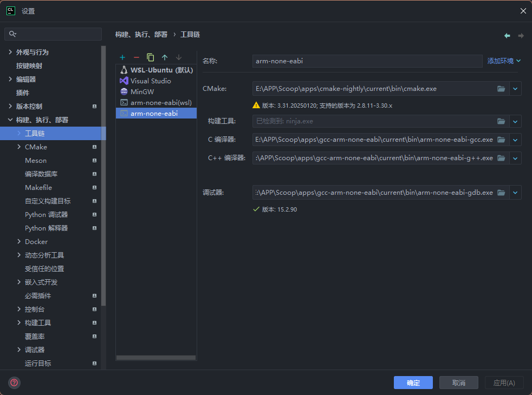Browse for CMake executable folder icon
Screen dimensions: 532x395
point(501,89)
